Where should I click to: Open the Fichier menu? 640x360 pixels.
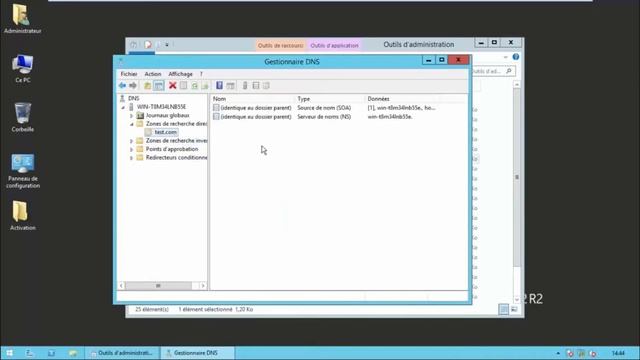click(129, 74)
